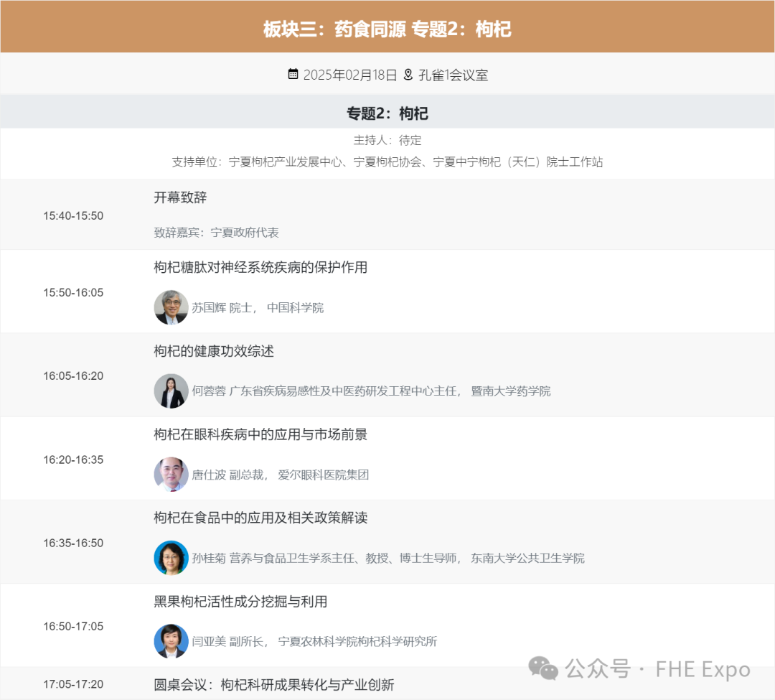
Task: Click the calendar icon beside 2025年02月18日
Action: (x=293, y=74)
